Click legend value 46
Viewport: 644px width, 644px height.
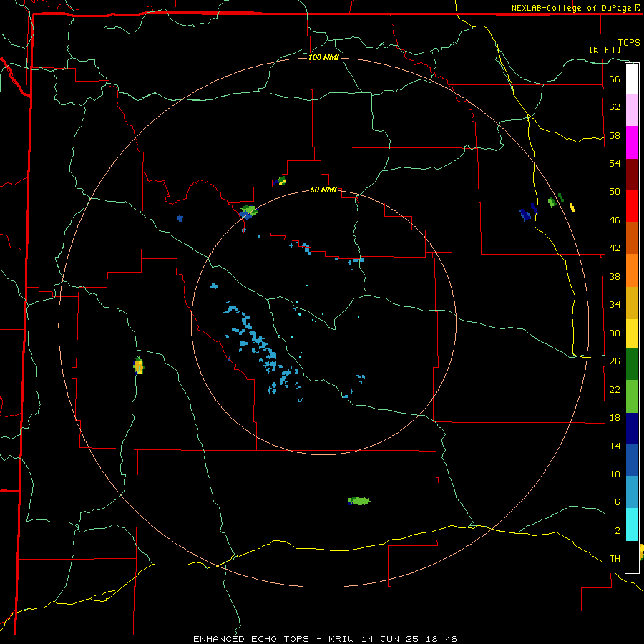615,220
